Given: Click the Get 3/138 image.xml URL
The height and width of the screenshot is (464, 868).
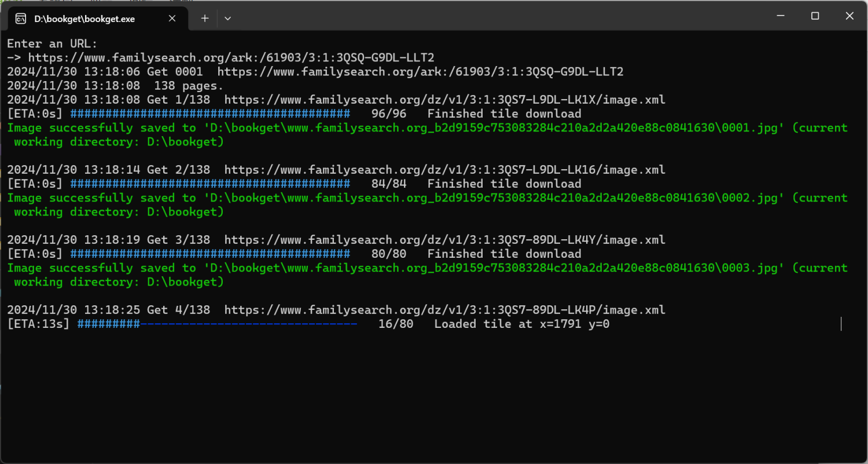Looking at the screenshot, I should [444, 240].
